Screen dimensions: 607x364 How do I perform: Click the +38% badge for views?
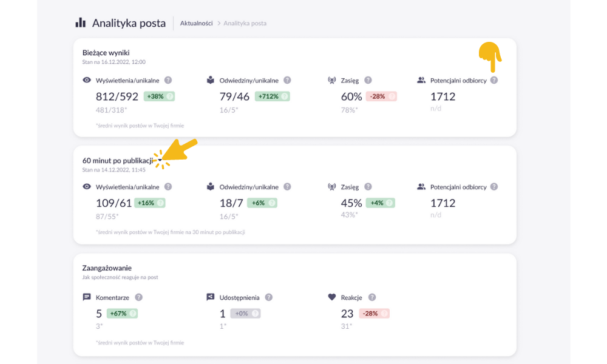point(159,96)
